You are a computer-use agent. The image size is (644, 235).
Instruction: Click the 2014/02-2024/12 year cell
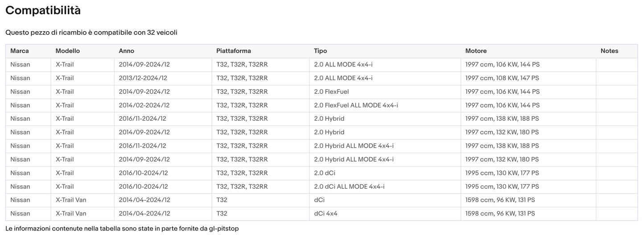(144, 105)
